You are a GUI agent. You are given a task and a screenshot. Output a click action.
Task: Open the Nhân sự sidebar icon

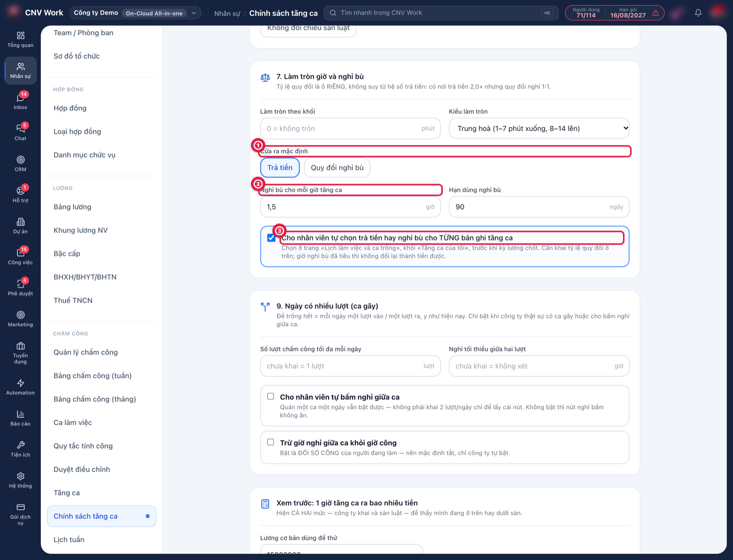click(x=21, y=71)
